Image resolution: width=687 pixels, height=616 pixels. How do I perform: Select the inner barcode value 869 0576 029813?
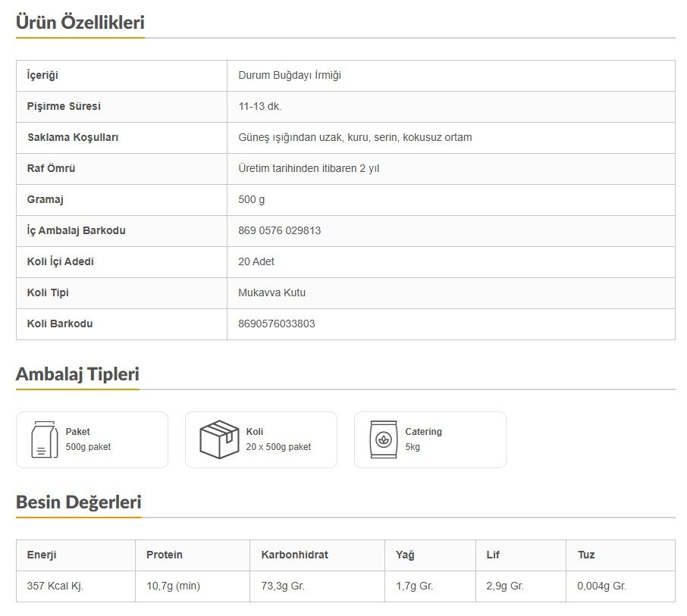[279, 230]
